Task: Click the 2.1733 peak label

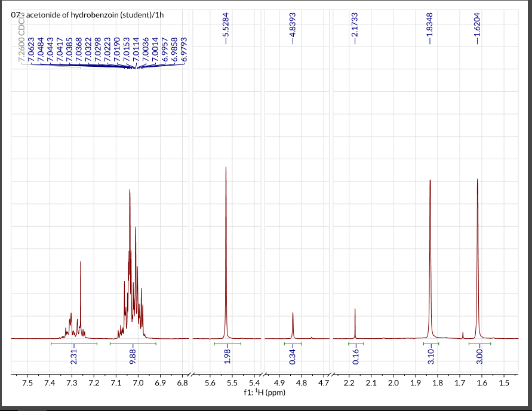Action: click(x=355, y=24)
